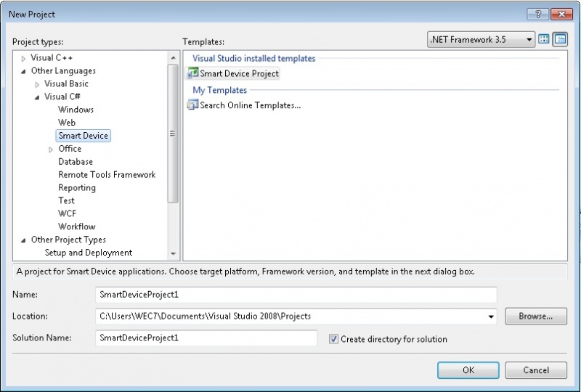Click project types scrollbar up arrow

click(173, 58)
